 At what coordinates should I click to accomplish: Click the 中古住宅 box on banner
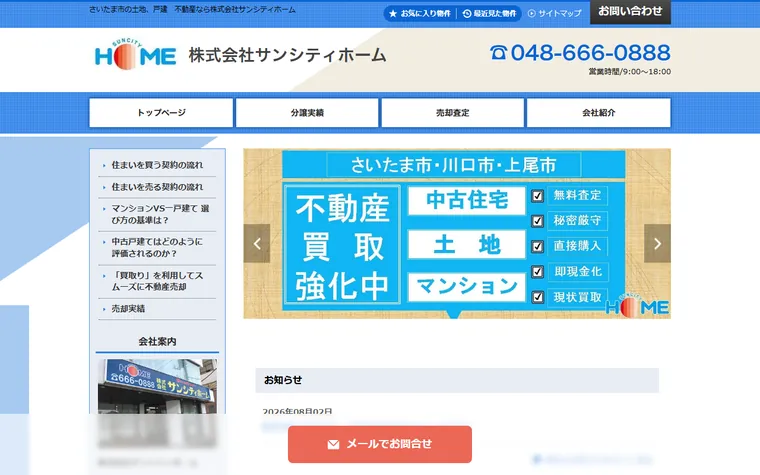coord(467,200)
